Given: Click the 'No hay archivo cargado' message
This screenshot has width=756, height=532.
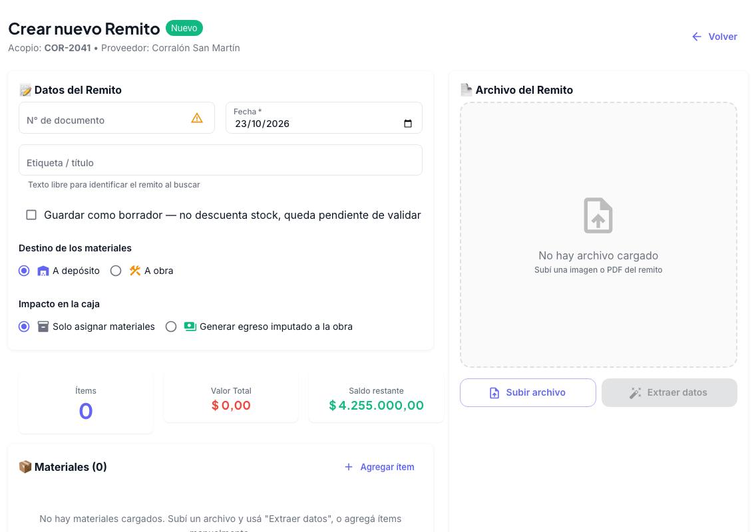Looking at the screenshot, I should pyautogui.click(x=598, y=255).
